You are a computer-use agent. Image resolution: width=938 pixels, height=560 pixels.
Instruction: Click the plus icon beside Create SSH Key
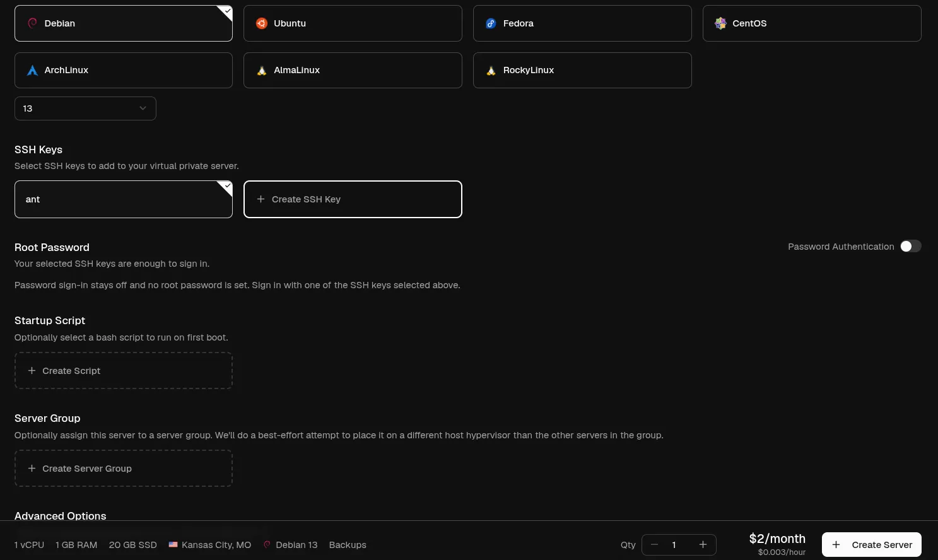(261, 199)
